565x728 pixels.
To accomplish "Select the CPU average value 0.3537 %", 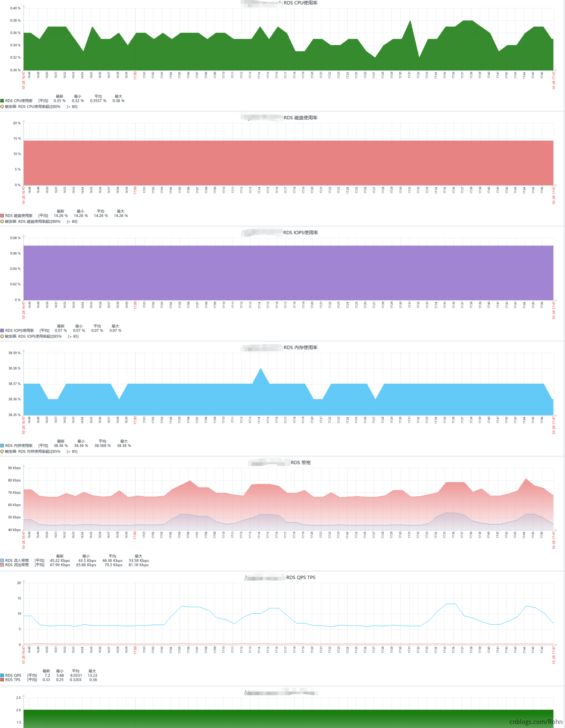I will point(98,101).
